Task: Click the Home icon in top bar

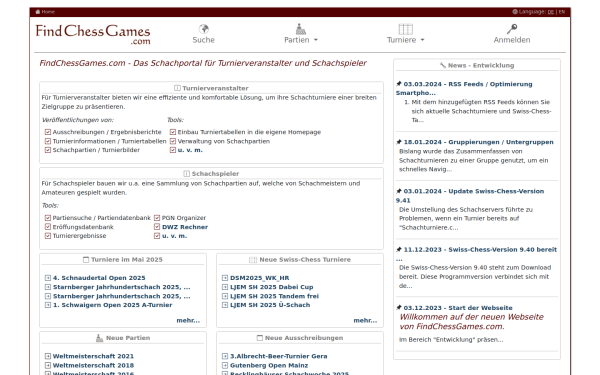Action: coord(38,12)
